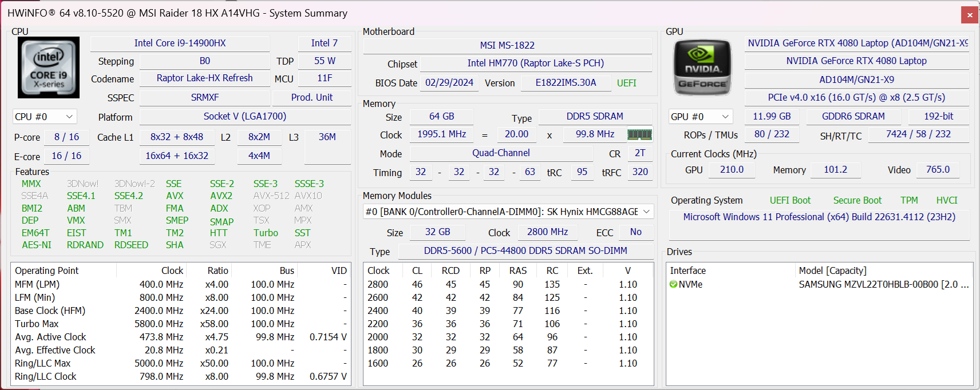
Task: Click the VID column header
Action: tap(339, 270)
